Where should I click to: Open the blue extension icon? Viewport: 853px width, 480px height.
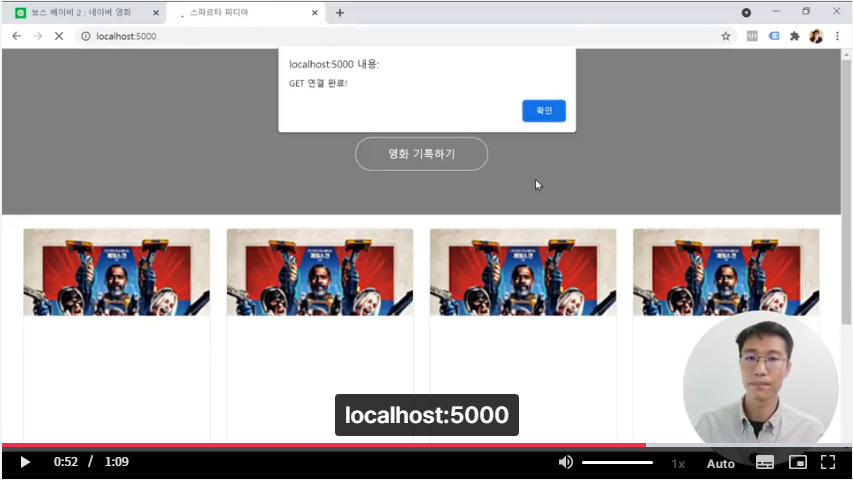click(x=774, y=36)
